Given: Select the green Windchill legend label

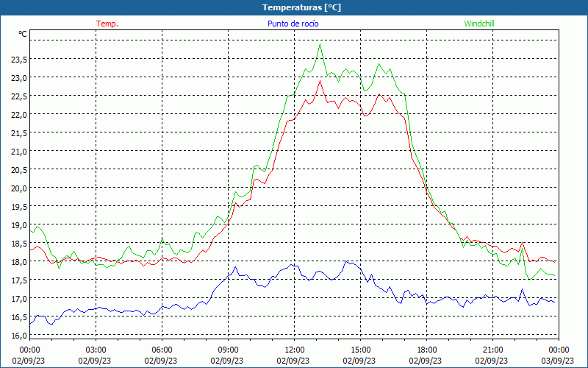Looking at the screenshot, I should [479, 24].
